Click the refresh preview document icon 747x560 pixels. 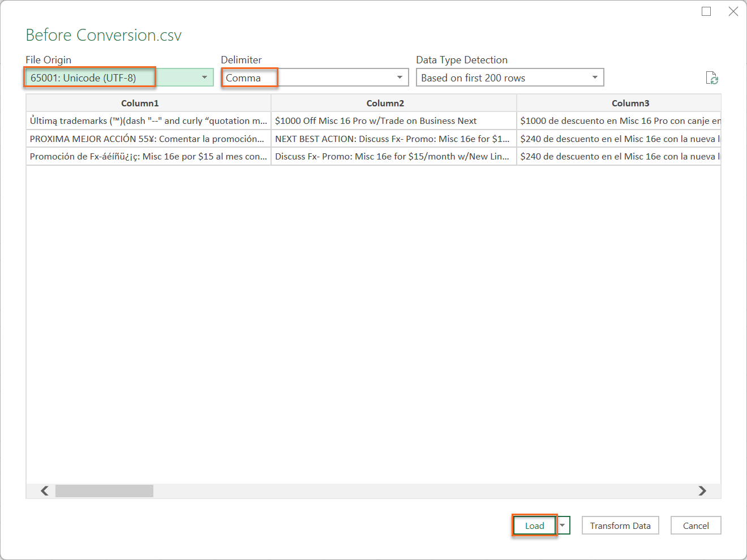(x=712, y=78)
